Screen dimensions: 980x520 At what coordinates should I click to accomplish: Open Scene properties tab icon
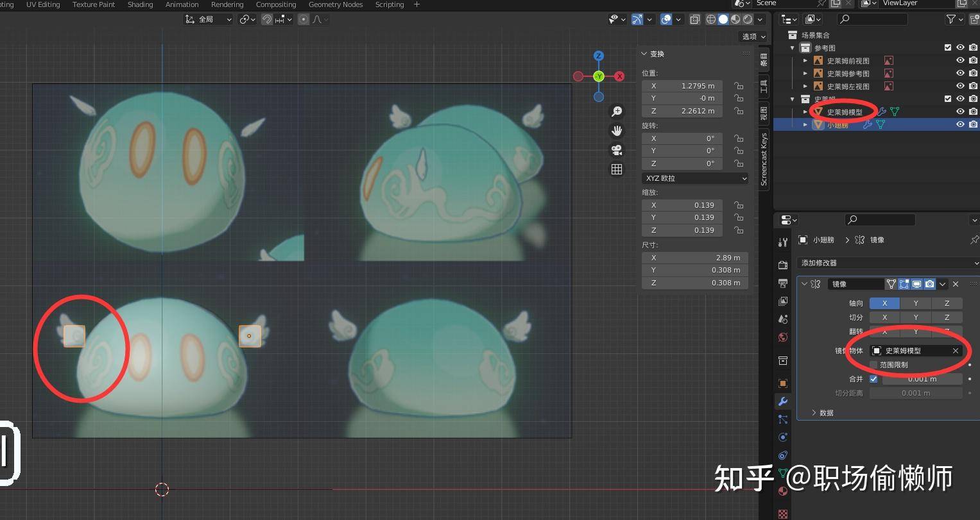782,319
